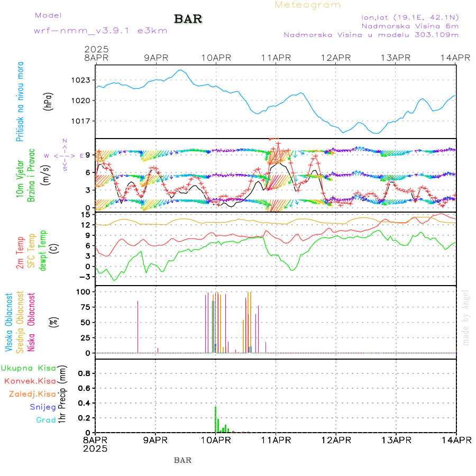Click the Nadmorska Visina u modelu 303.109m text
476x476 pixels.
[371, 35]
